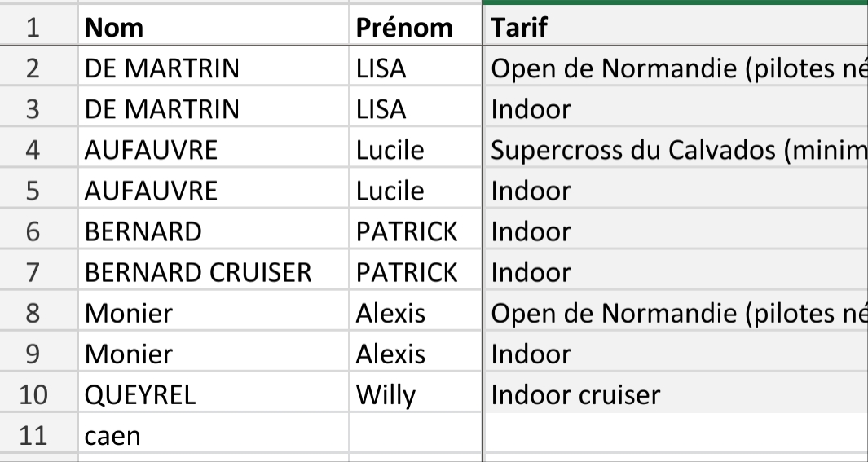Click the "Prénom" header cell
868x462 pixels.
pyautogui.click(x=414, y=28)
